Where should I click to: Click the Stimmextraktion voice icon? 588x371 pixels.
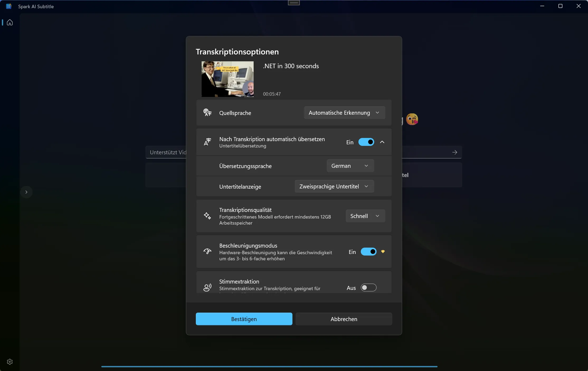pos(207,287)
